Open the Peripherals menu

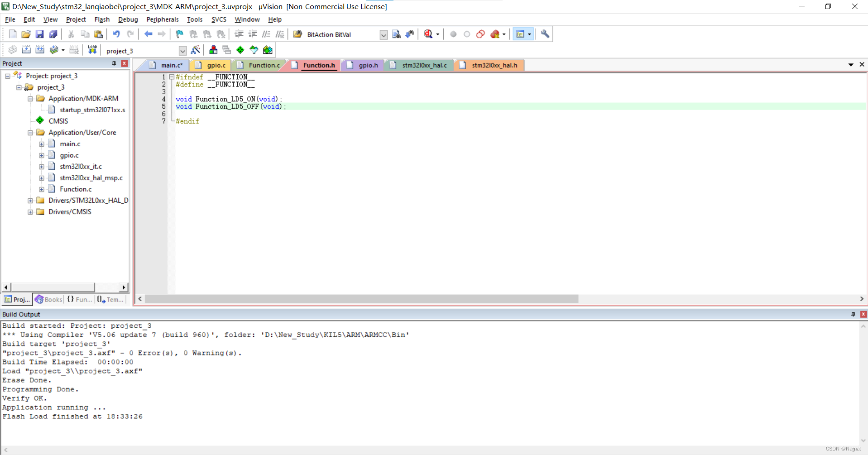pos(163,19)
